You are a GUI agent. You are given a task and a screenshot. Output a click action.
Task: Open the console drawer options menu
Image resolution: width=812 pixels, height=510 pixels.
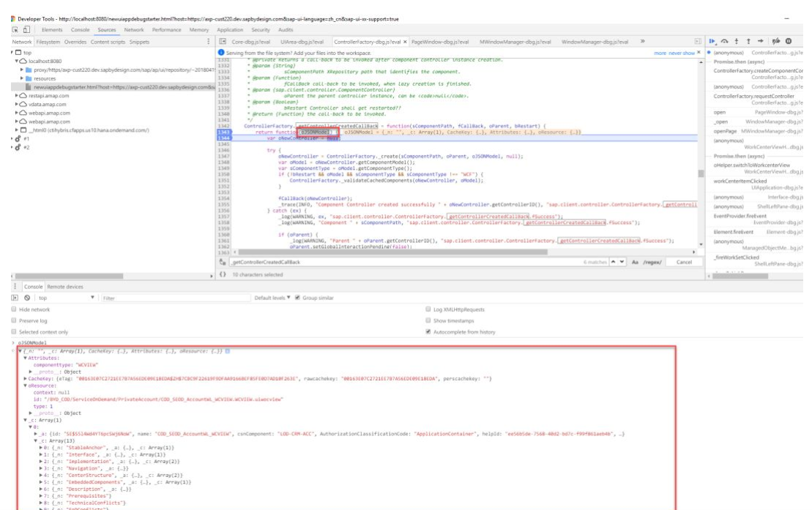click(x=15, y=286)
